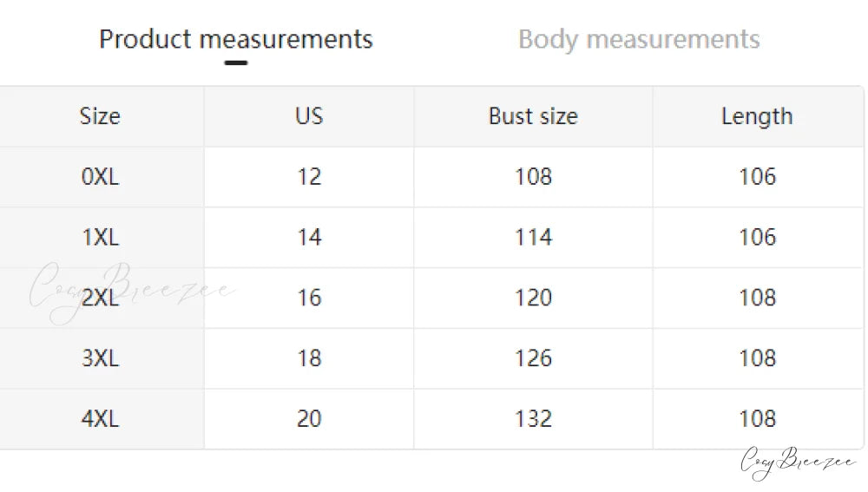Click US size 20 cell
The image size is (868, 492).
pos(309,419)
